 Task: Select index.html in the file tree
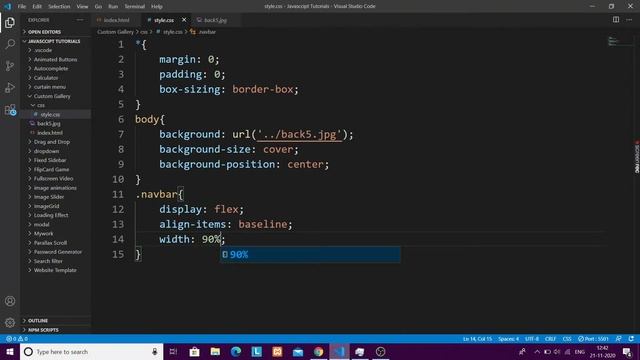pyautogui.click(x=50, y=133)
